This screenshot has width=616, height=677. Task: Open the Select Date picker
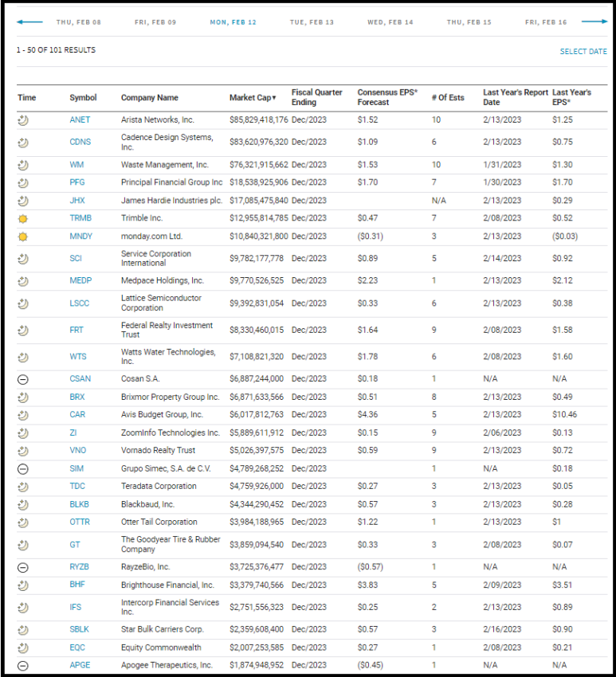tap(583, 52)
